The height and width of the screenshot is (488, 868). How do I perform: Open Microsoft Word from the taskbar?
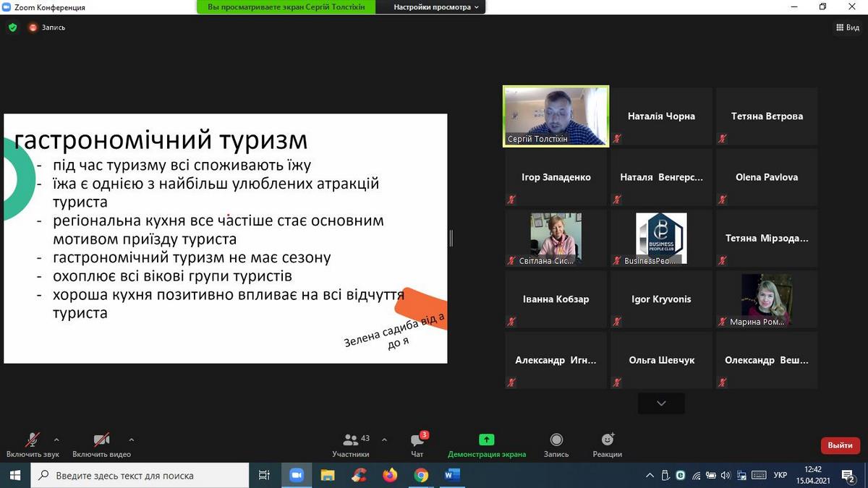coord(452,475)
